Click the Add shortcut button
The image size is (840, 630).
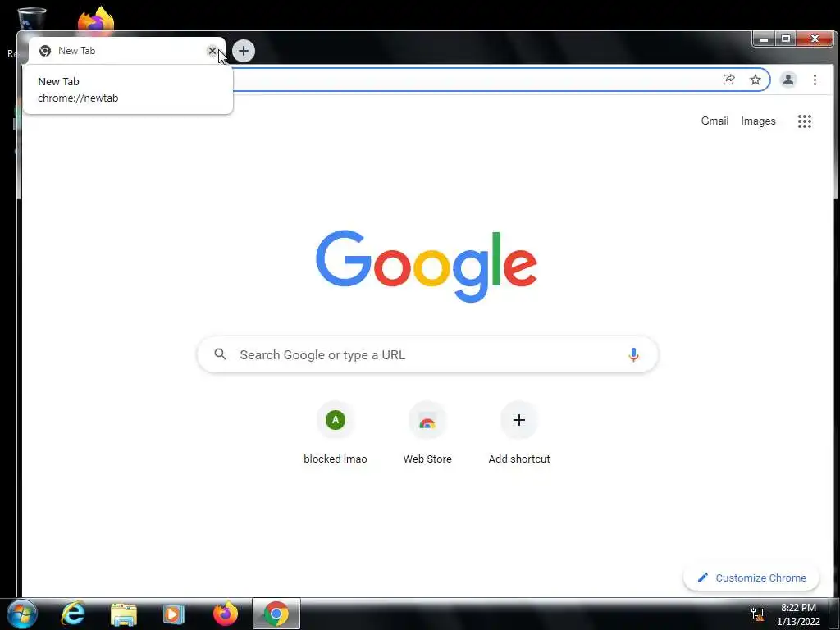pos(519,433)
